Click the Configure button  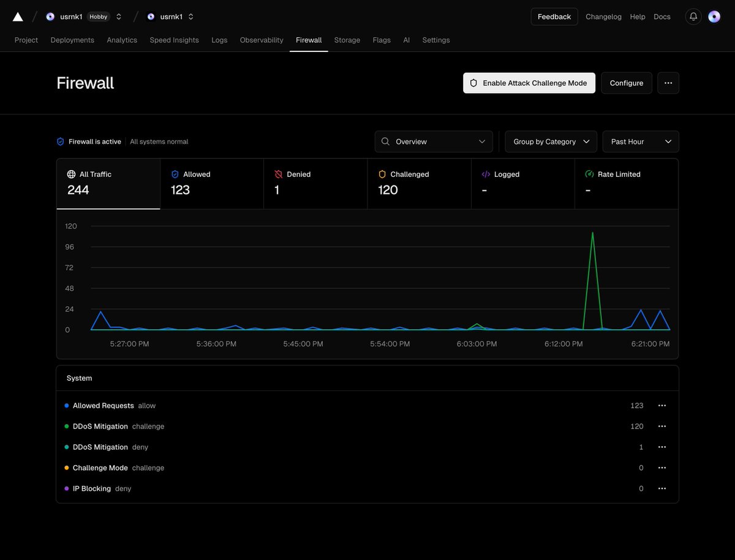tap(627, 83)
